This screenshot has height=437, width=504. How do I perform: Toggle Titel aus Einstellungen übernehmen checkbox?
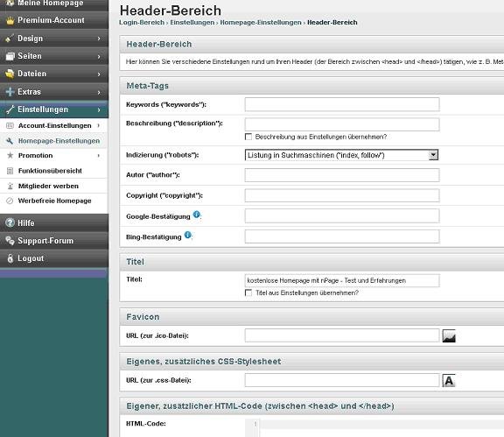click(x=248, y=293)
